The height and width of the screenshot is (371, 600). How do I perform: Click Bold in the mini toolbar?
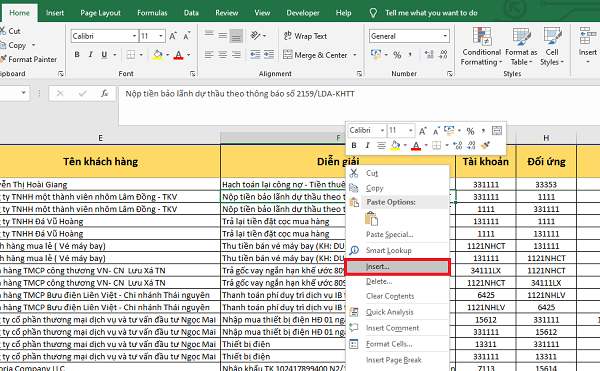[x=354, y=145]
